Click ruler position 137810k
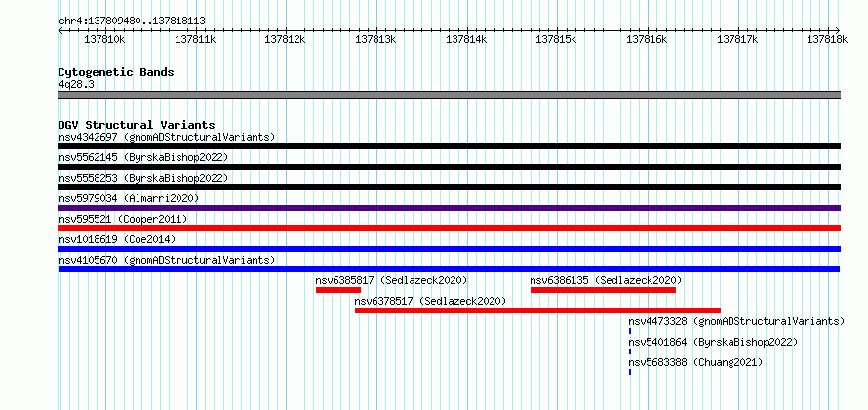Image resolution: width=868 pixels, height=410 pixels. [x=104, y=39]
